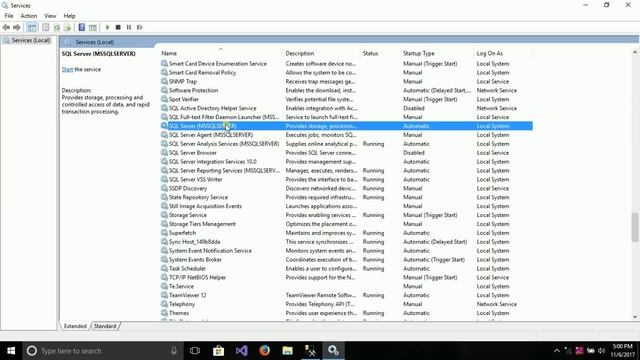Switch to the Extended tab

75,326
